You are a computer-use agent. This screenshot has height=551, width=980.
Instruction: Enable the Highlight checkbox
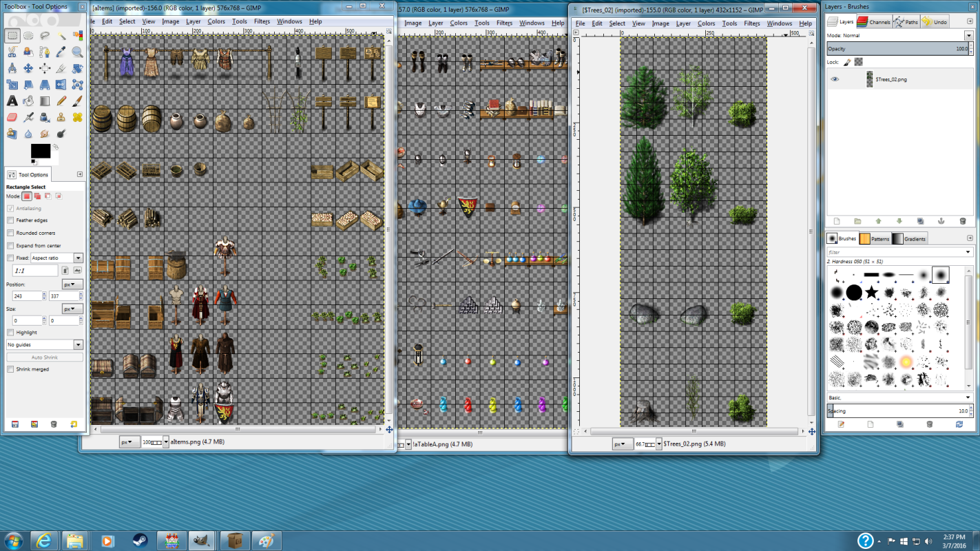pyautogui.click(x=10, y=332)
